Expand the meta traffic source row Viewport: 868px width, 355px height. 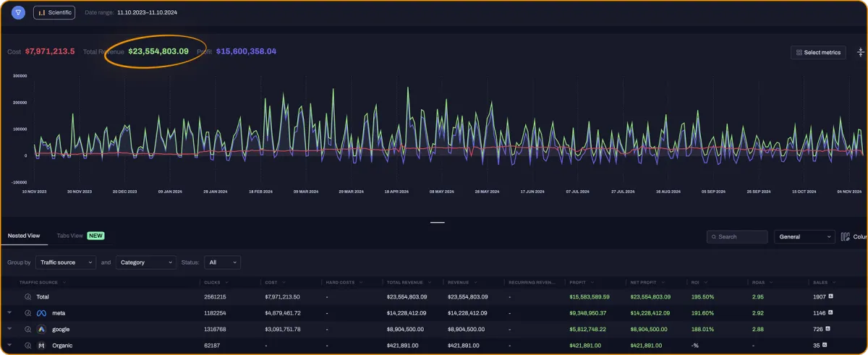(10, 312)
